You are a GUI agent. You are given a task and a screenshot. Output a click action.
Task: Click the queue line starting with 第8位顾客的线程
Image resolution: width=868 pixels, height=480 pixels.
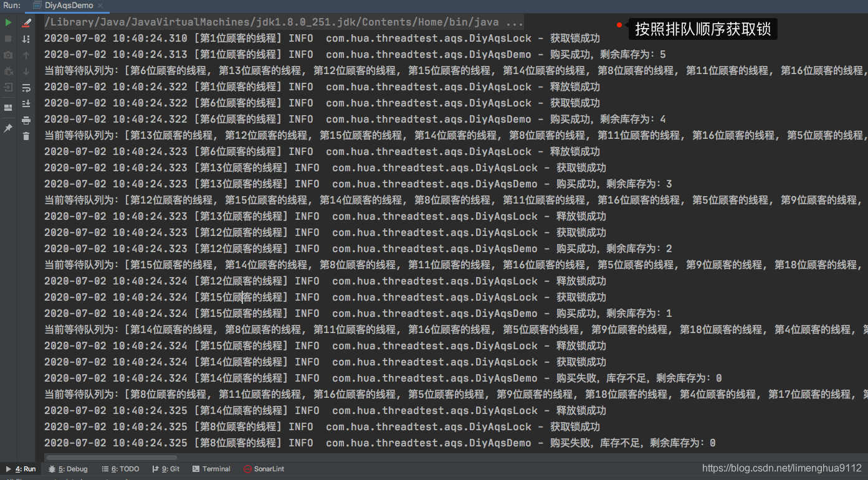point(455,395)
